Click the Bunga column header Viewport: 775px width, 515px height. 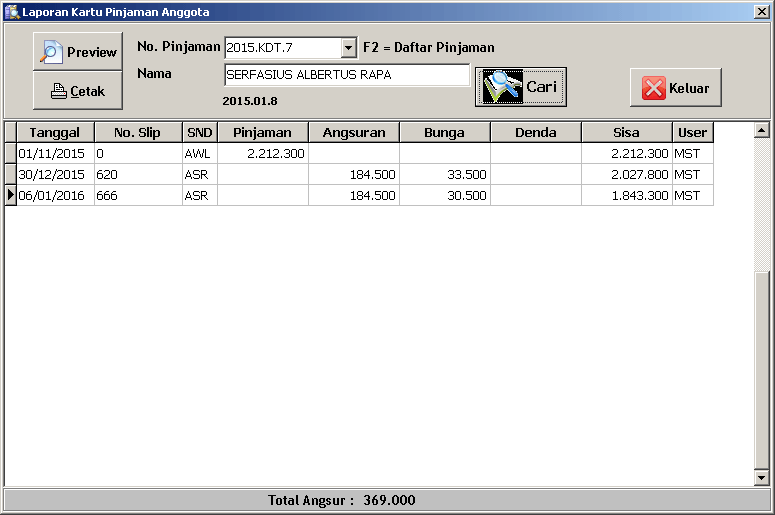point(445,132)
